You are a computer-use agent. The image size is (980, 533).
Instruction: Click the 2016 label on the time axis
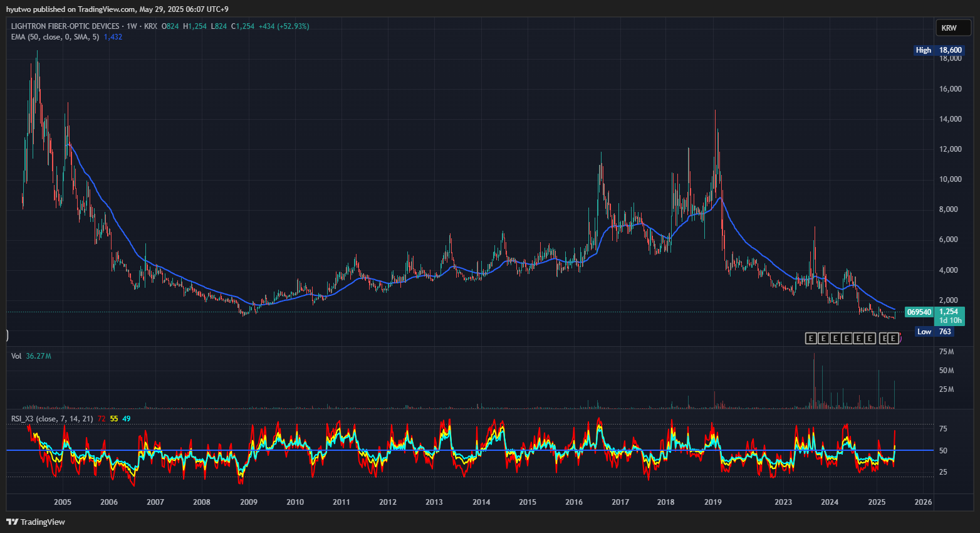click(x=574, y=502)
